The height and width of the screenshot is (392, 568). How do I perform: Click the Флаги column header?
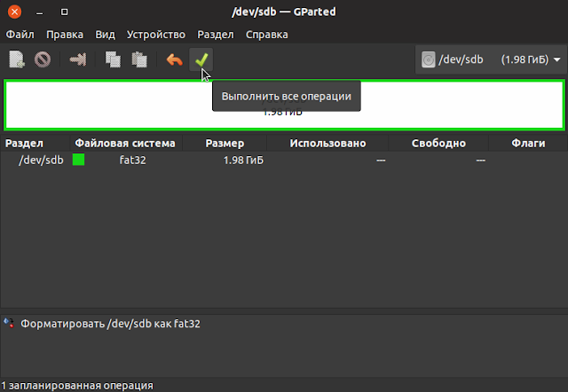(x=528, y=144)
